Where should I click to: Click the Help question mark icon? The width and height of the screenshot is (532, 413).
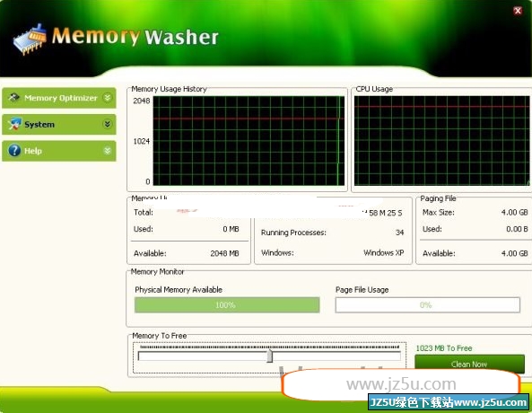pyautogui.click(x=14, y=151)
